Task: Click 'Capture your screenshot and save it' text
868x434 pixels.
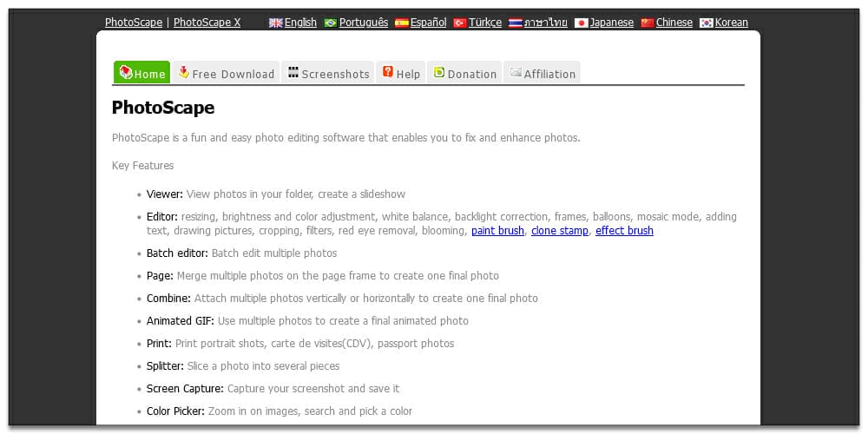Action: [313, 389]
